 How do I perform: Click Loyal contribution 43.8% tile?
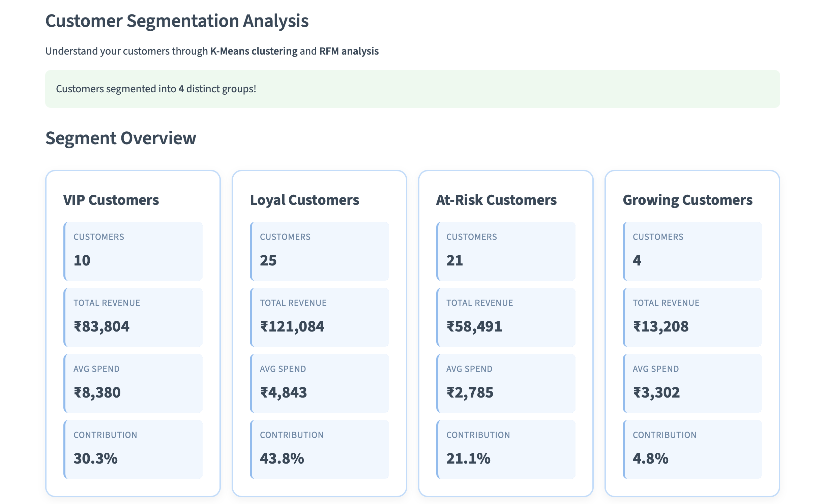point(319,449)
